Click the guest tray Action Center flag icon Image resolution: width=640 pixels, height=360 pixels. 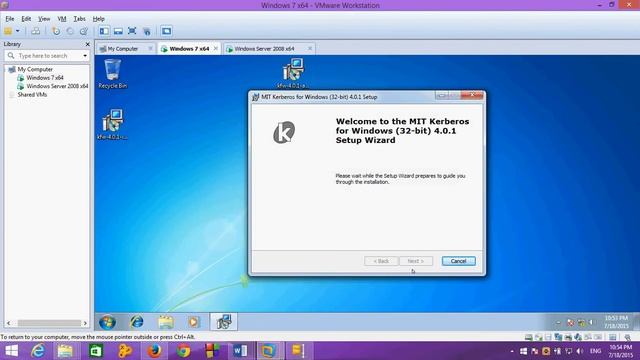[571, 323]
